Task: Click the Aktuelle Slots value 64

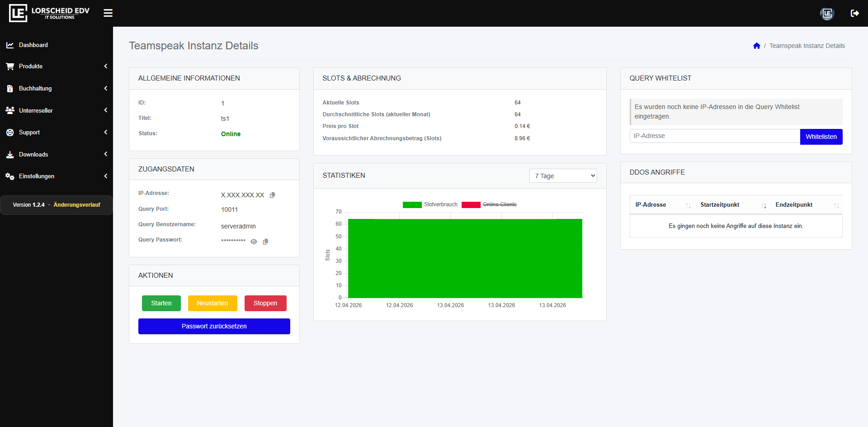Action: (518, 103)
